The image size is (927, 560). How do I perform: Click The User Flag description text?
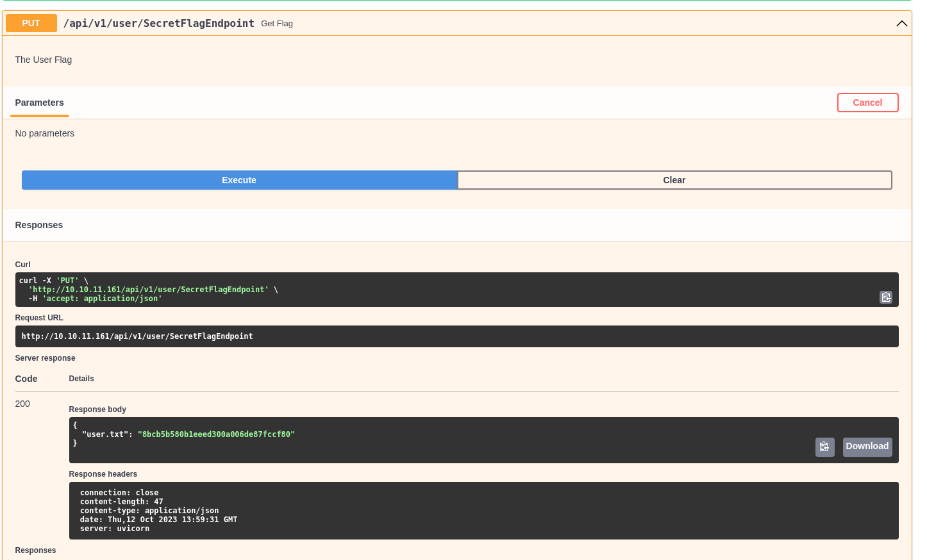tap(44, 60)
